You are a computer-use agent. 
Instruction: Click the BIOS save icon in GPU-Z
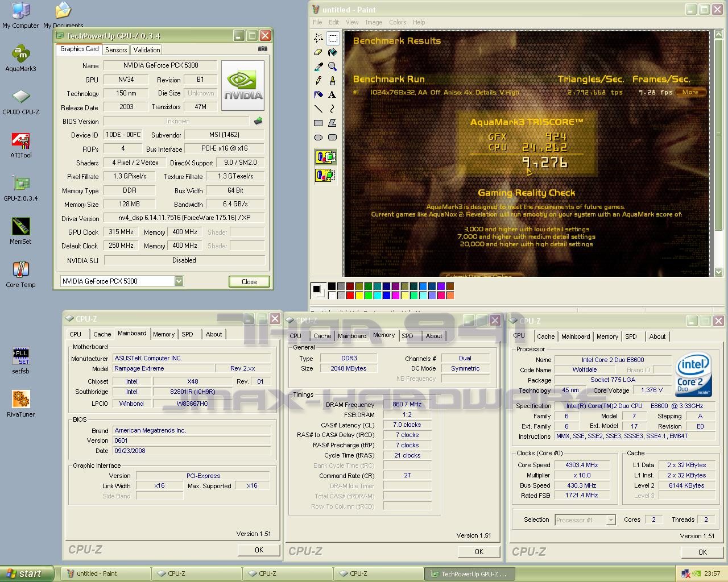pos(258,120)
